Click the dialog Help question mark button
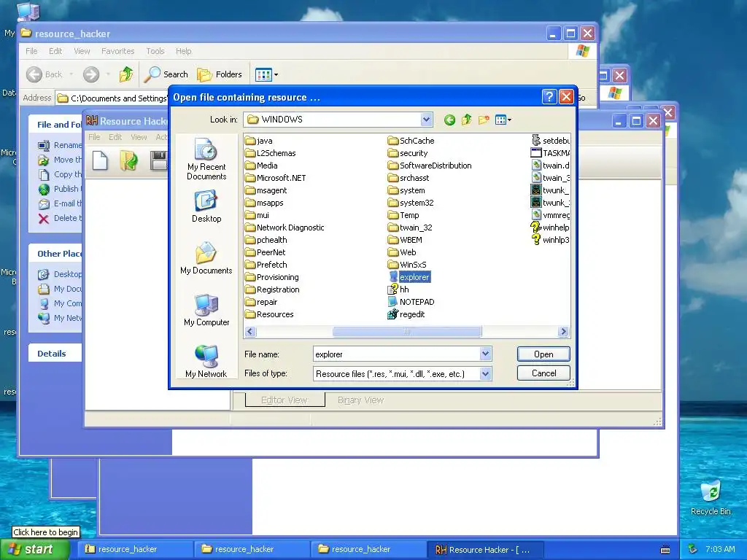 click(x=549, y=97)
